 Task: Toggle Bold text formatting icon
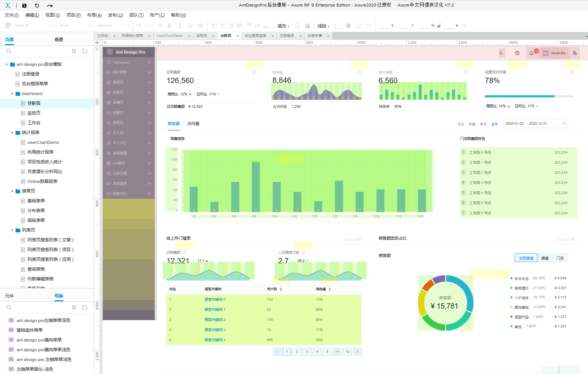[x=169, y=26]
